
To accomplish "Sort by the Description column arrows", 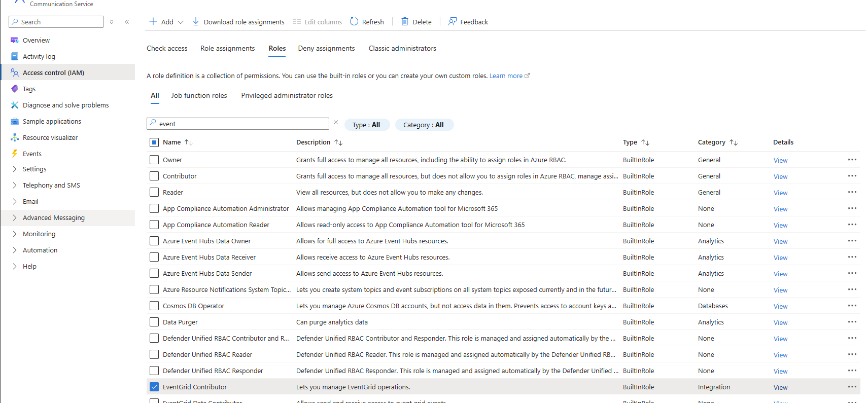I will click(338, 142).
